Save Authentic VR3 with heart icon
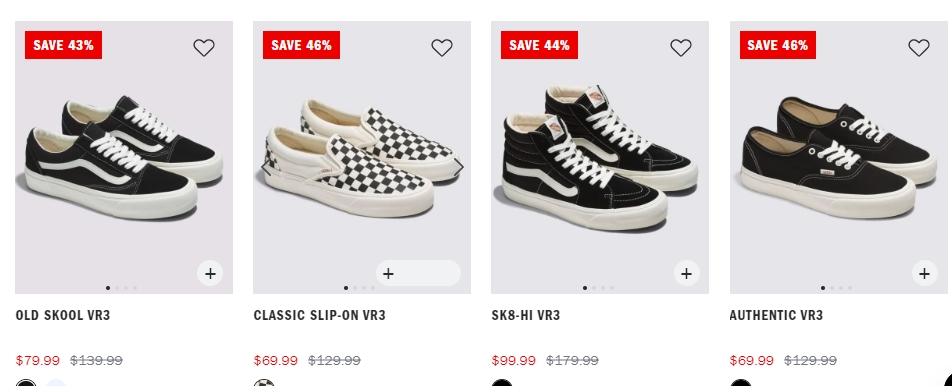The height and width of the screenshot is (386, 952). 919,47
